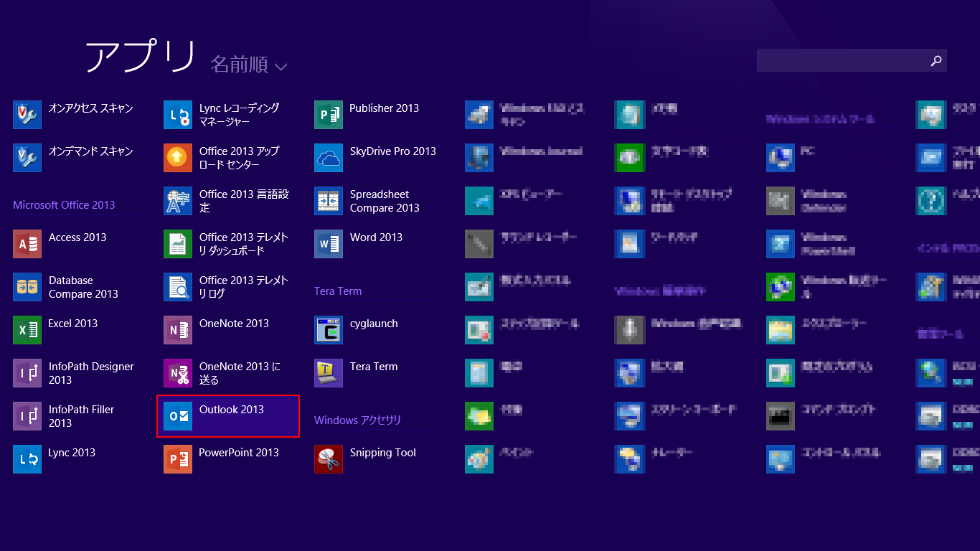The width and height of the screenshot is (980, 551).
Task: Open InfoPath Designer 2013
Action: [79, 373]
